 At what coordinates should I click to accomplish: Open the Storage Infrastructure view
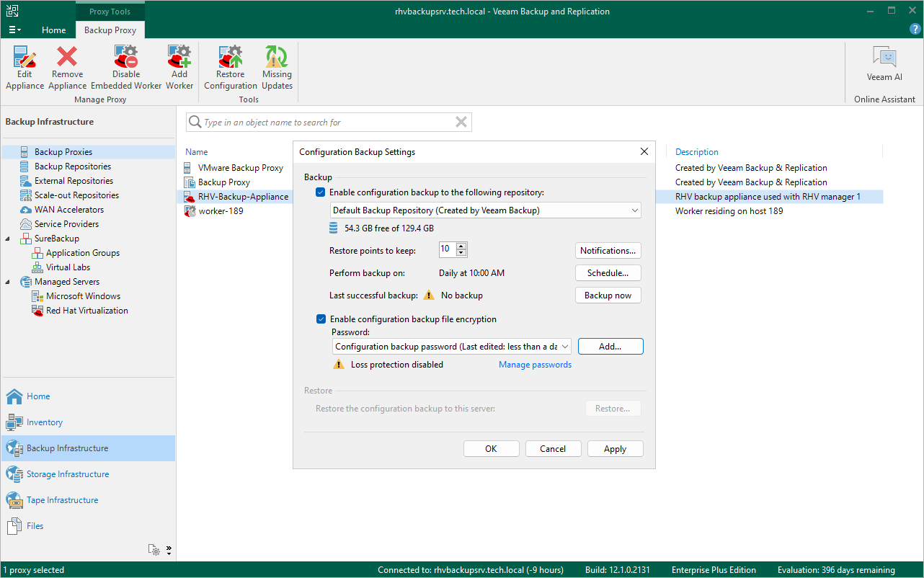[x=68, y=474]
